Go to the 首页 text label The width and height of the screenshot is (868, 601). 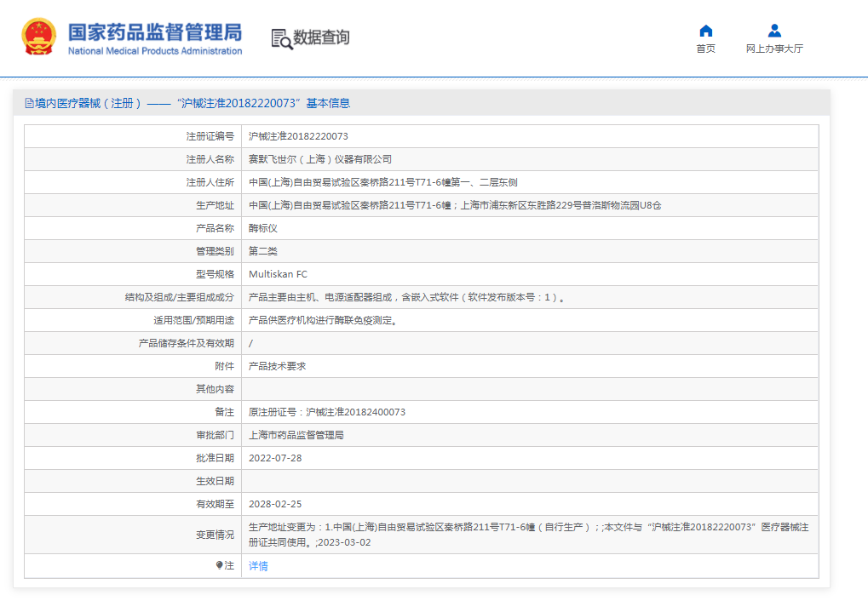[705, 49]
